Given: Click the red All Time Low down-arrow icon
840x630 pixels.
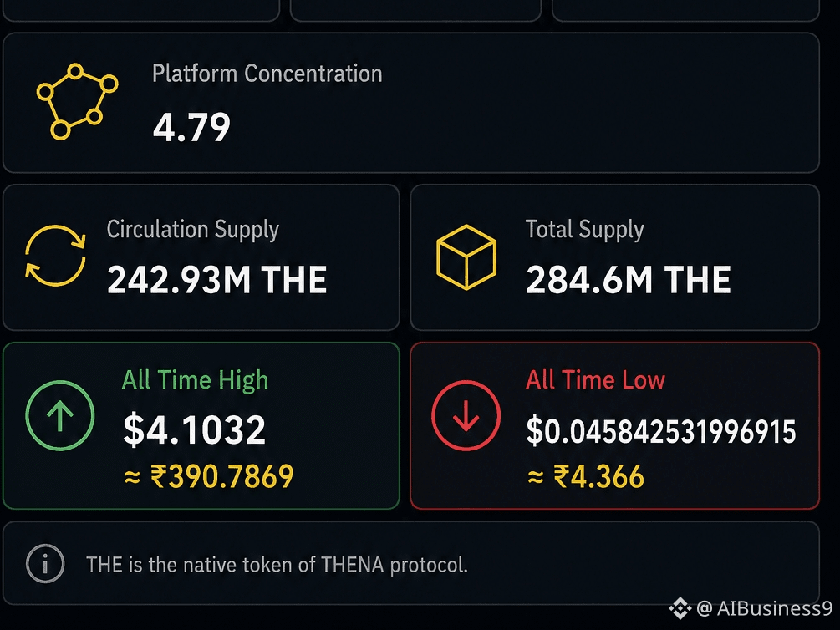Looking at the screenshot, I should [466, 415].
